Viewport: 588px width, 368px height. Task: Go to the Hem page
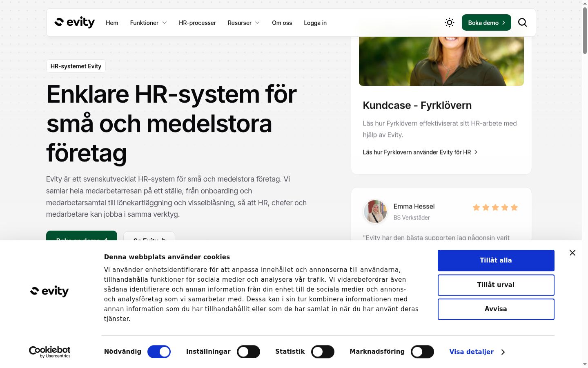tap(112, 23)
